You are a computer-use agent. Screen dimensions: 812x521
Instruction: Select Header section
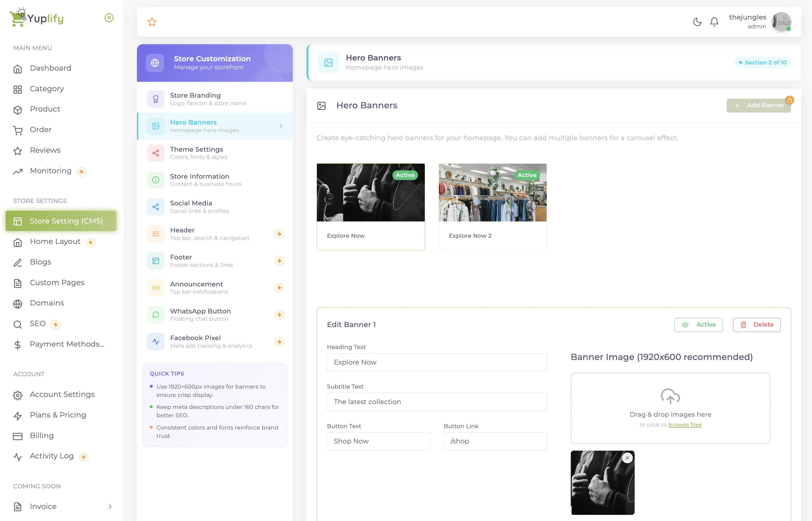[x=215, y=234]
